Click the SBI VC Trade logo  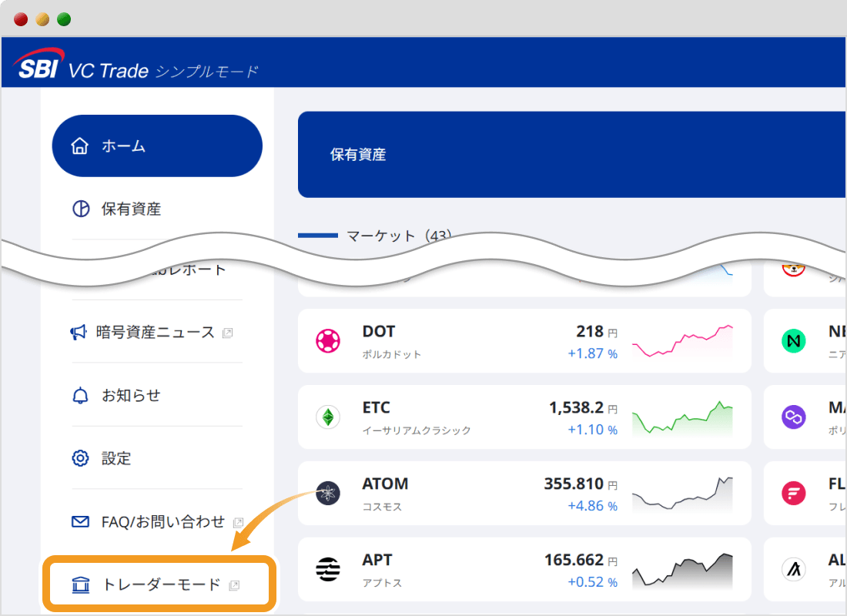coord(81,65)
